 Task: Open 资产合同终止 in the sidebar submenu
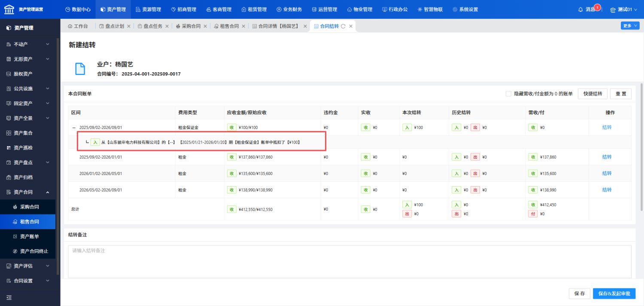point(28,251)
